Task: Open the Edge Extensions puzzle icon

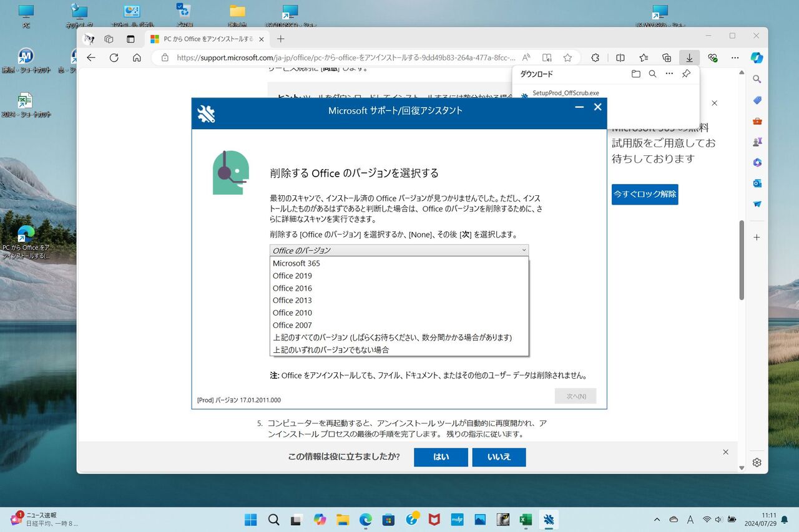Action: coord(595,57)
